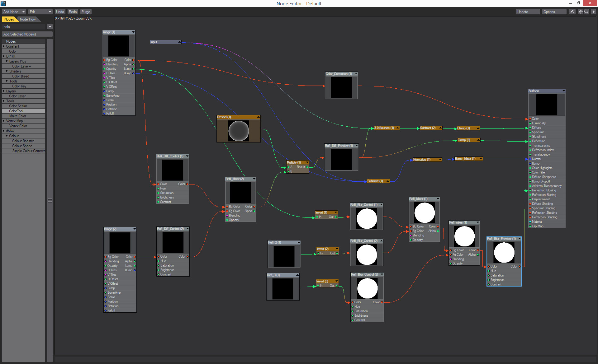Click the Fresnel (1) sphere preview thumbnail
598x364 pixels.
(239, 131)
